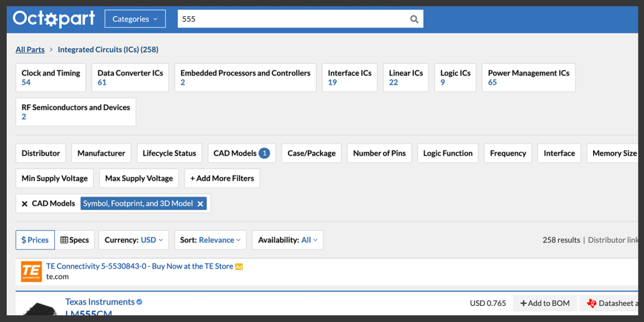Viewport: 644px width, 322px height.
Task: Click the Texas Instruments verified badge
Action: 140,302
